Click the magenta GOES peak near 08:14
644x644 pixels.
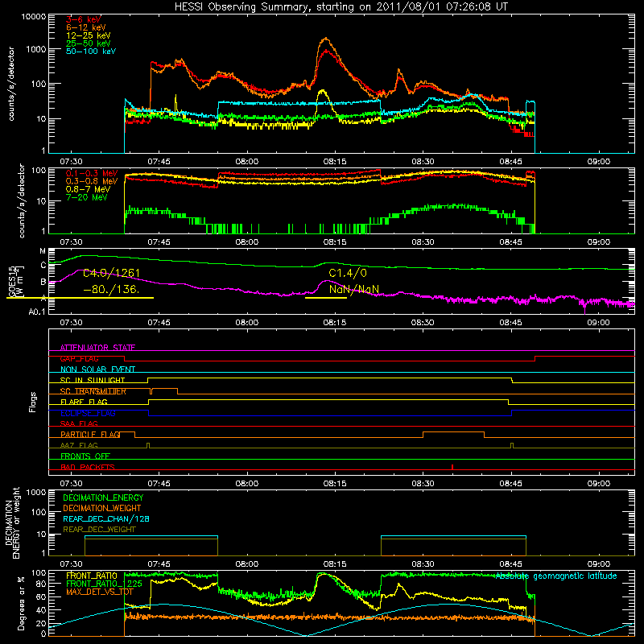pyautogui.click(x=326, y=281)
